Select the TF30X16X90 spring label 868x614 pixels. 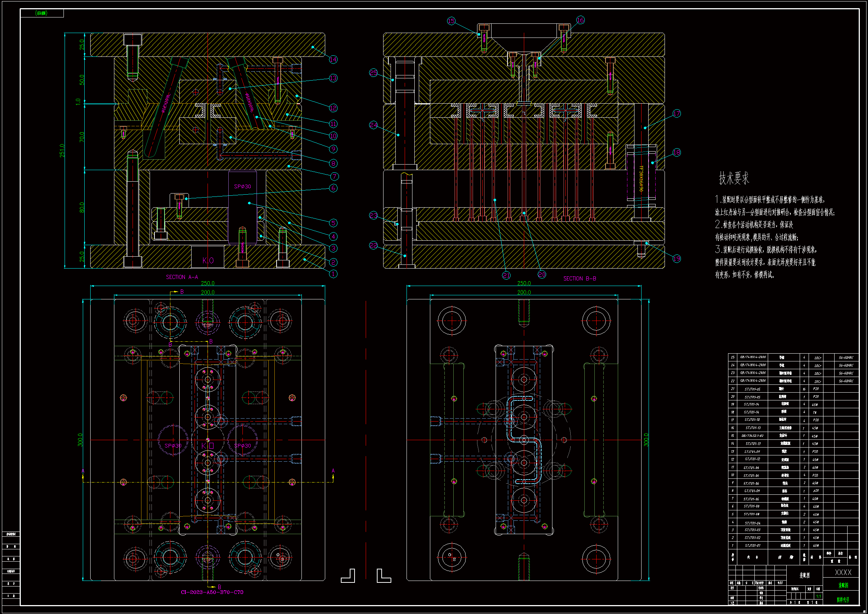pos(641,179)
